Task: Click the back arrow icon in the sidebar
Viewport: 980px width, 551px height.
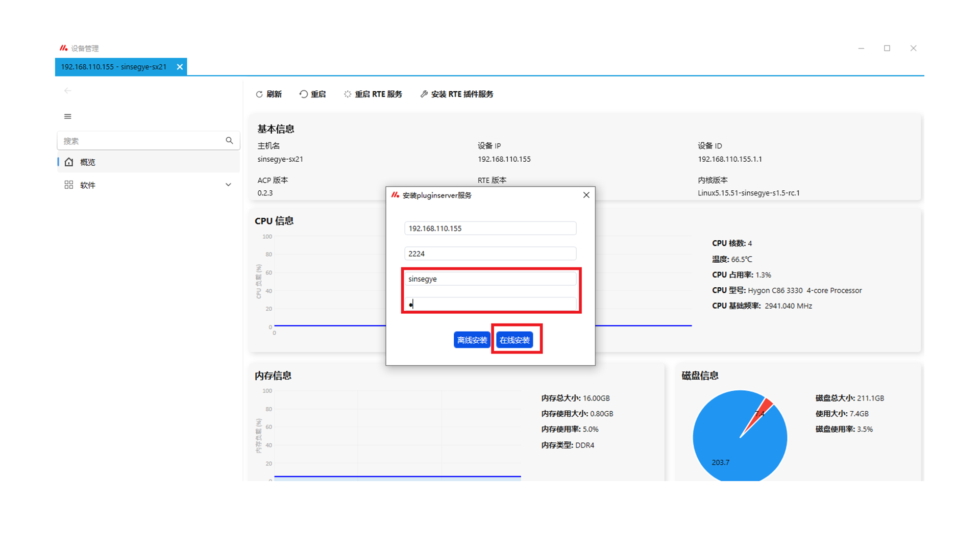Action: (67, 91)
